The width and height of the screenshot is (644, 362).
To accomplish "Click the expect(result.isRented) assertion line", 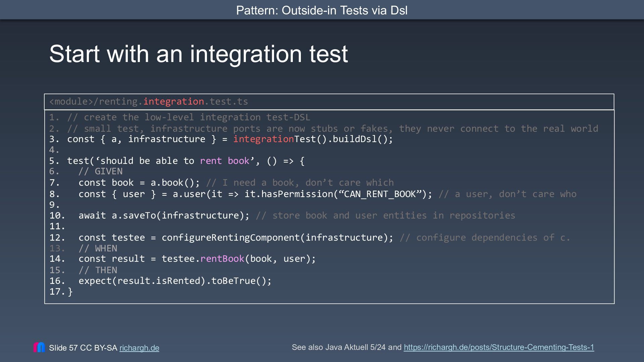I will [175, 281].
